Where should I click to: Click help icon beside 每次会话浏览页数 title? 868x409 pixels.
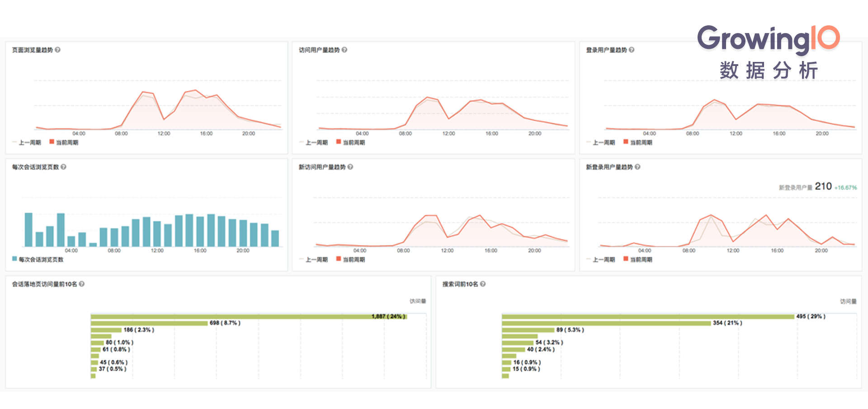coord(63,167)
